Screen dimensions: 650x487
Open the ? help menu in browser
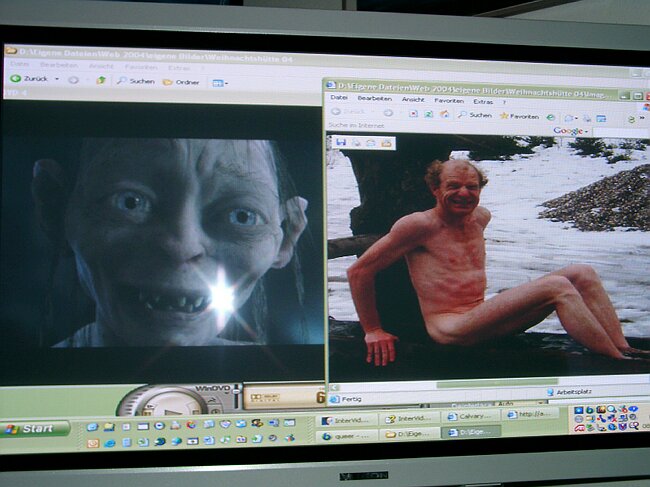tap(504, 102)
